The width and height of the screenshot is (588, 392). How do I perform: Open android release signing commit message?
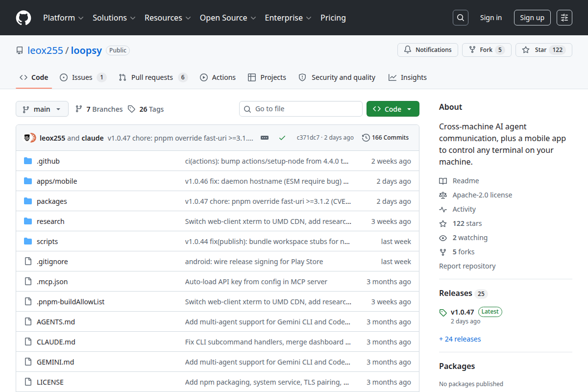click(254, 262)
